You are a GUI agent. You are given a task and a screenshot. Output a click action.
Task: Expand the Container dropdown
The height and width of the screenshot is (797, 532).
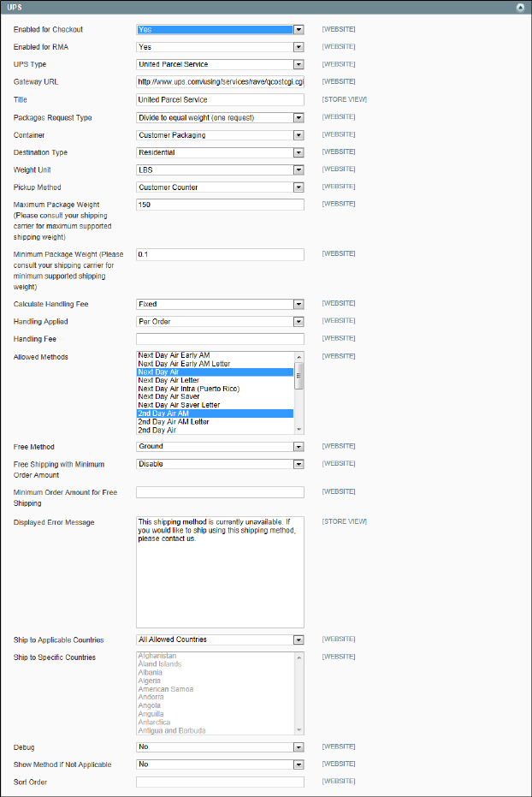pos(221,135)
